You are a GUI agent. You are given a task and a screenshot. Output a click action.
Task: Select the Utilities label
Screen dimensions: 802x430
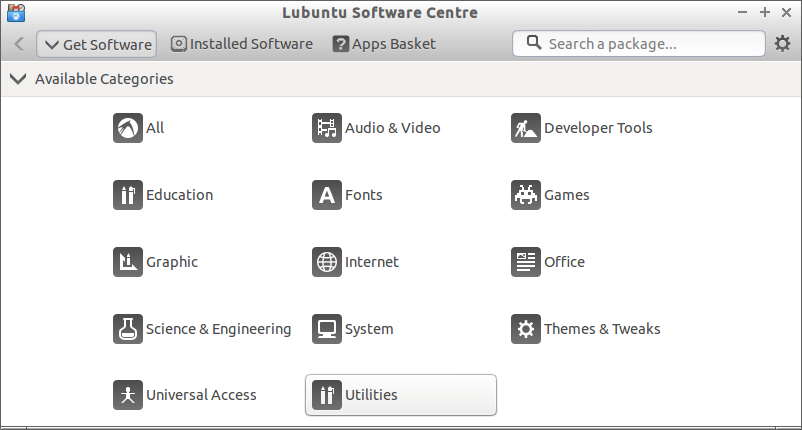pos(371,395)
